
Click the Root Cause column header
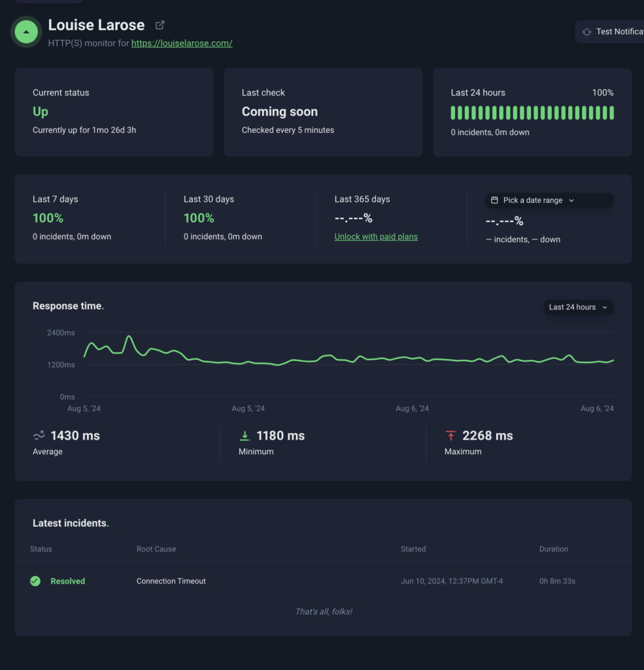pyautogui.click(x=156, y=549)
